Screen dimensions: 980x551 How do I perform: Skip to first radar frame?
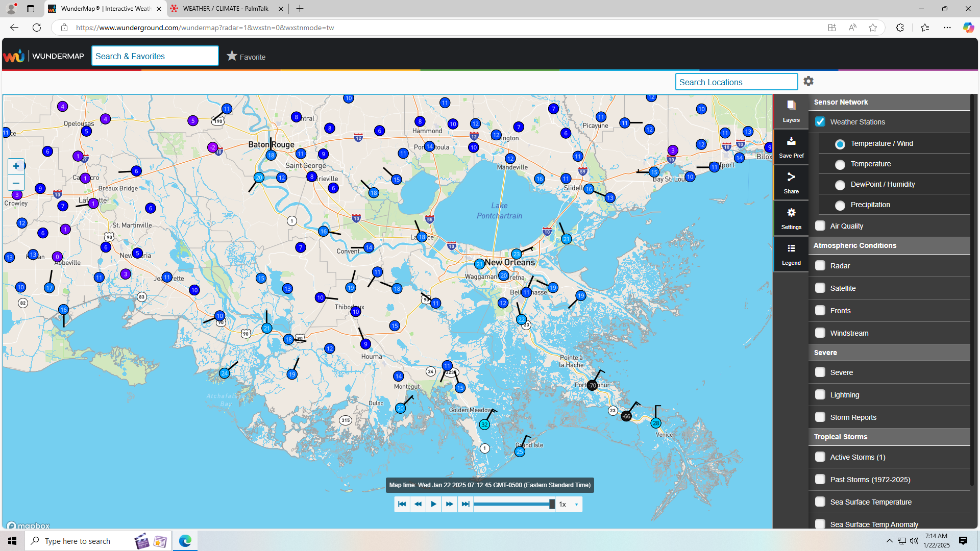pyautogui.click(x=402, y=504)
